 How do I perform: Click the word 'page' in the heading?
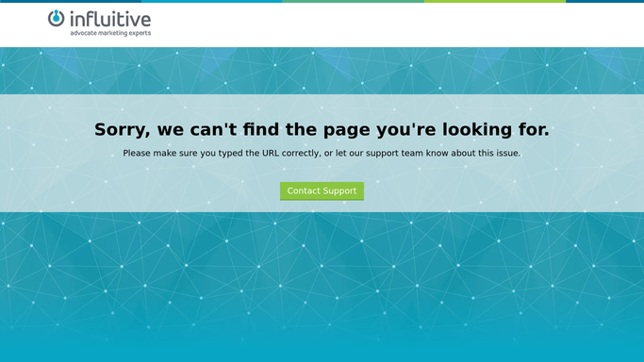[347, 130]
